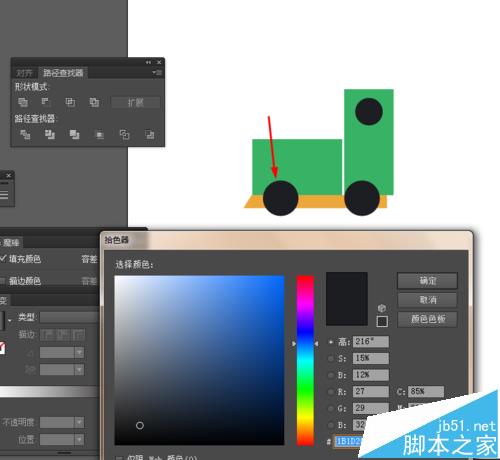Select the hue H radio button
This screenshot has height=460, width=500.
coord(331,342)
